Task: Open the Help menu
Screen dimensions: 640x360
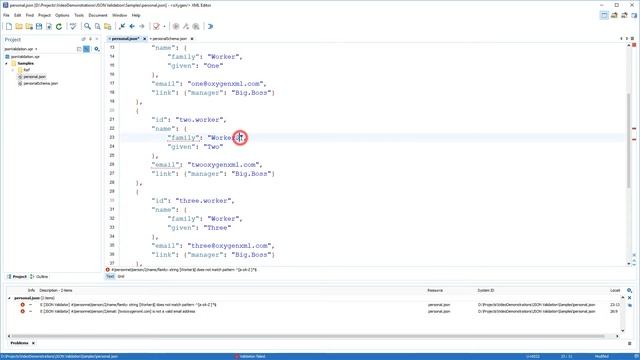Action: coord(136,15)
